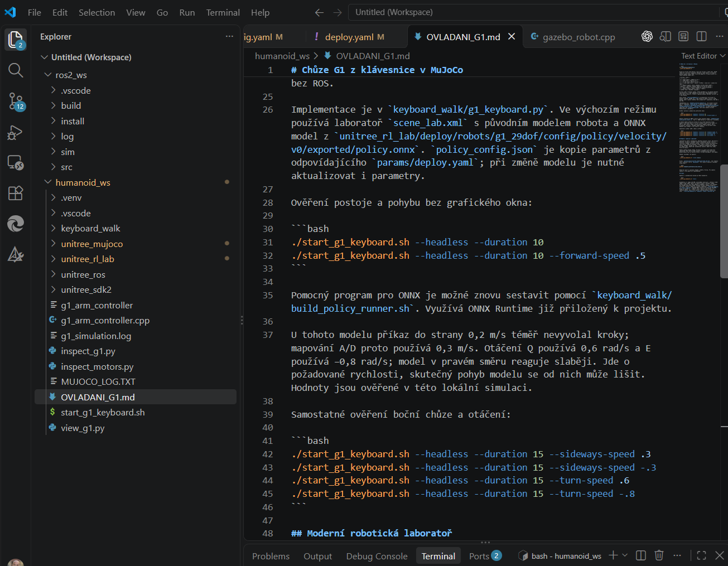
Task: Open the Run and Debug view
Action: pos(15,132)
